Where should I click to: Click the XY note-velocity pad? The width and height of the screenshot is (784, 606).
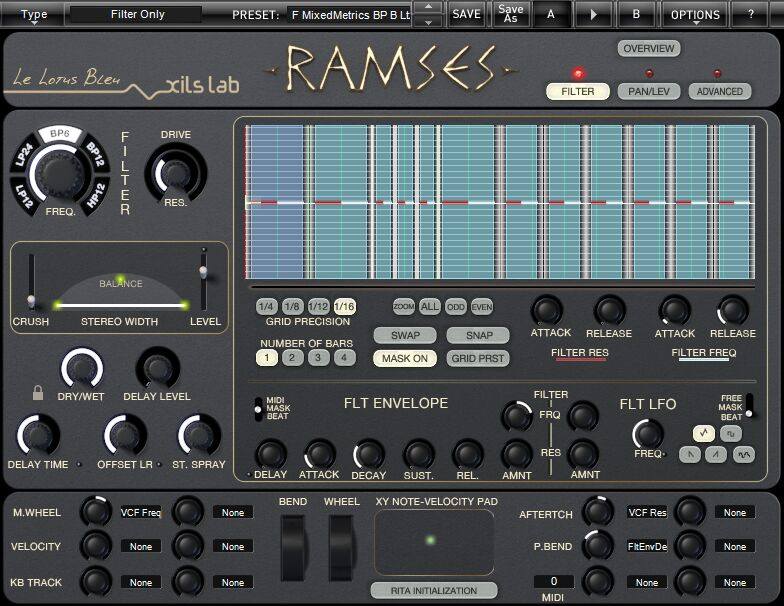(x=434, y=542)
